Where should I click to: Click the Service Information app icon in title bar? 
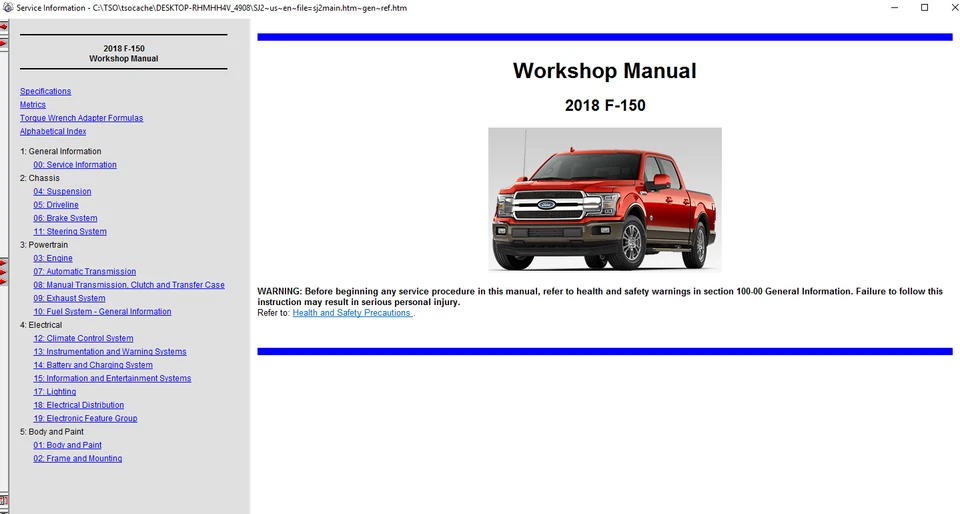click(x=8, y=8)
